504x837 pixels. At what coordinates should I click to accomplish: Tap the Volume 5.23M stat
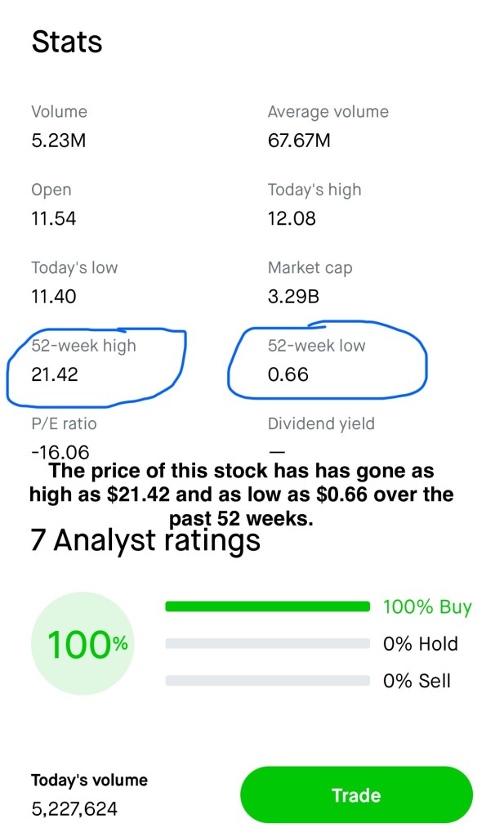[58, 141]
